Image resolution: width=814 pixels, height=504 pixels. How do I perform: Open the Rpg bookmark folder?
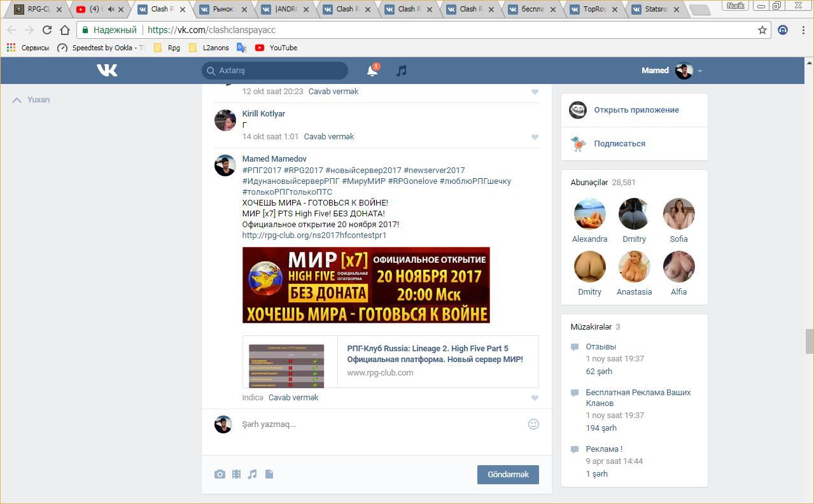[x=167, y=48]
